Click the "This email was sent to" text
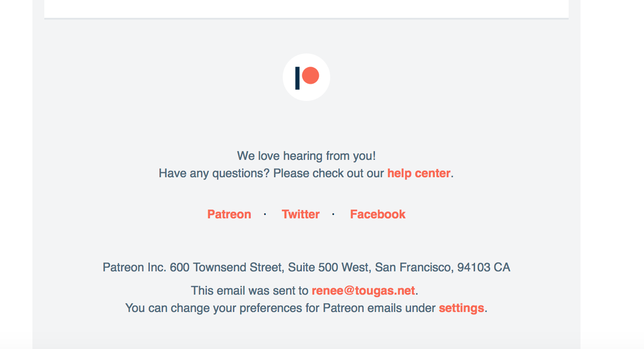The height and width of the screenshot is (349, 644). [x=250, y=291]
